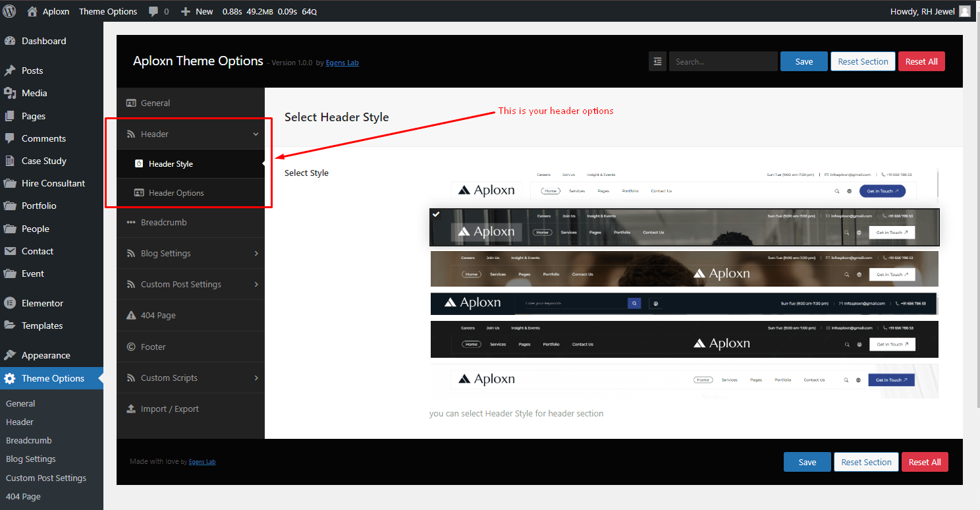The height and width of the screenshot is (510, 980).
Task: Open the Egens Lab link in footer credit
Action: 202,461
